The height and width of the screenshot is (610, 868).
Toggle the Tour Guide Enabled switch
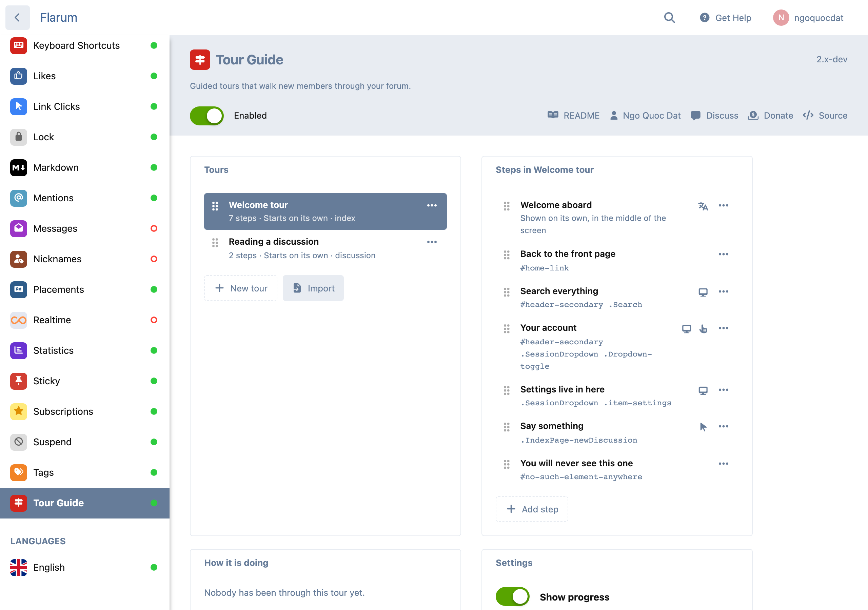207,116
